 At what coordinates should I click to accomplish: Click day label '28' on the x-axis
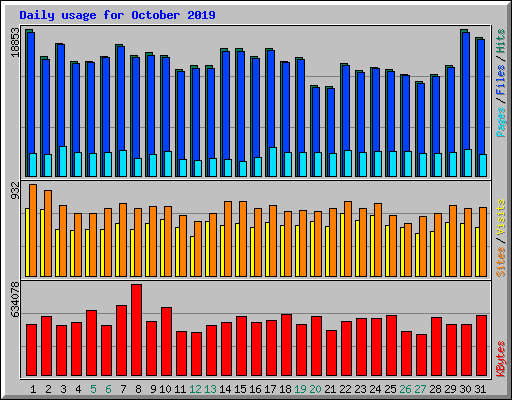pyautogui.click(x=435, y=389)
